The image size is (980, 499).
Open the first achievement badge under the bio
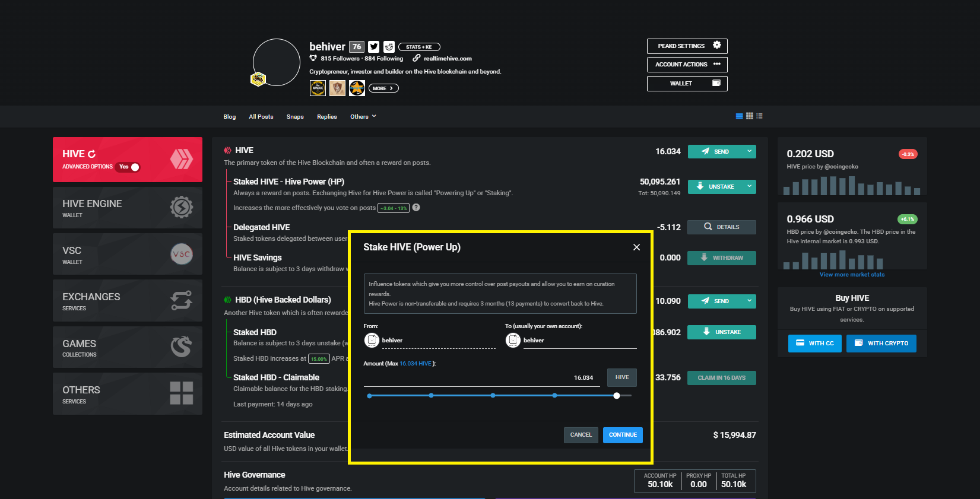(x=318, y=88)
